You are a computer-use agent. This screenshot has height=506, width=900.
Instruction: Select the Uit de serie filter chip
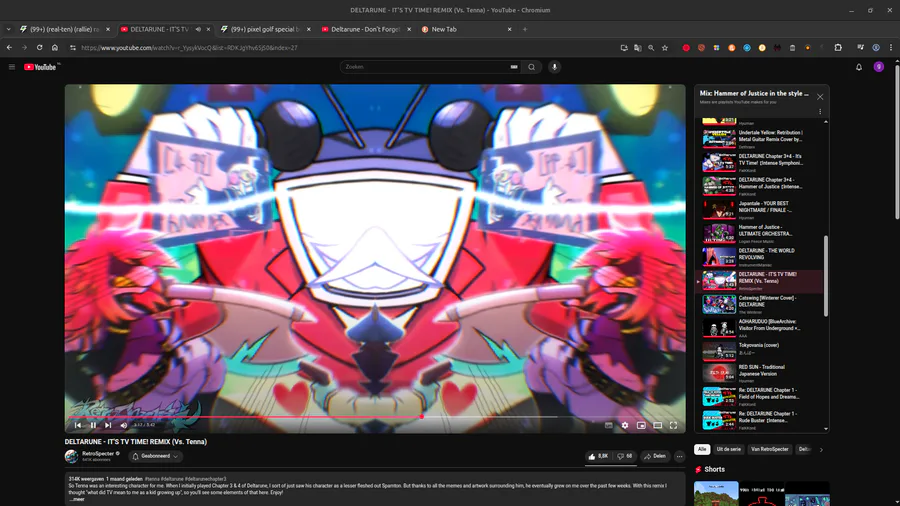tap(728, 449)
